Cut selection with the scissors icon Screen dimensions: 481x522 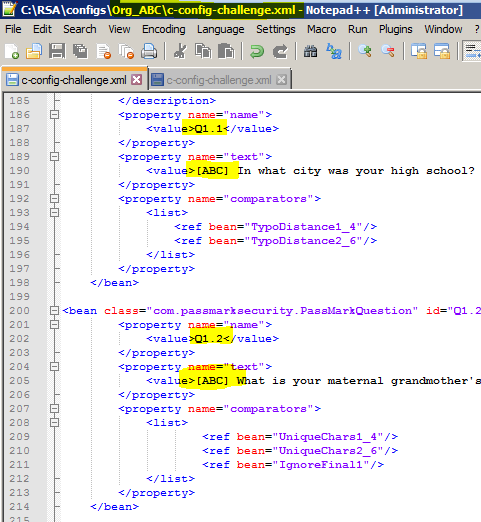(x=180, y=52)
